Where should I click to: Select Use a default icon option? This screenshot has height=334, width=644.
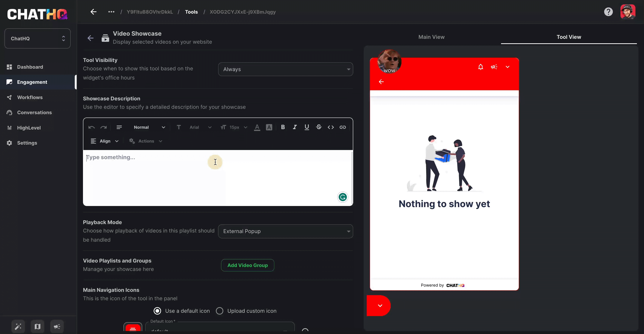157,311
